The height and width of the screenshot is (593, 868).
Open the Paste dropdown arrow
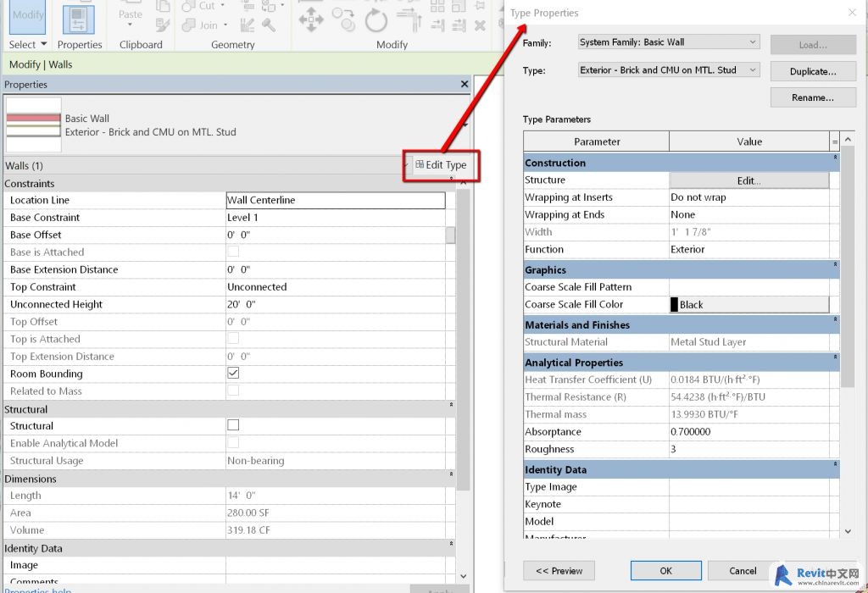(130, 25)
